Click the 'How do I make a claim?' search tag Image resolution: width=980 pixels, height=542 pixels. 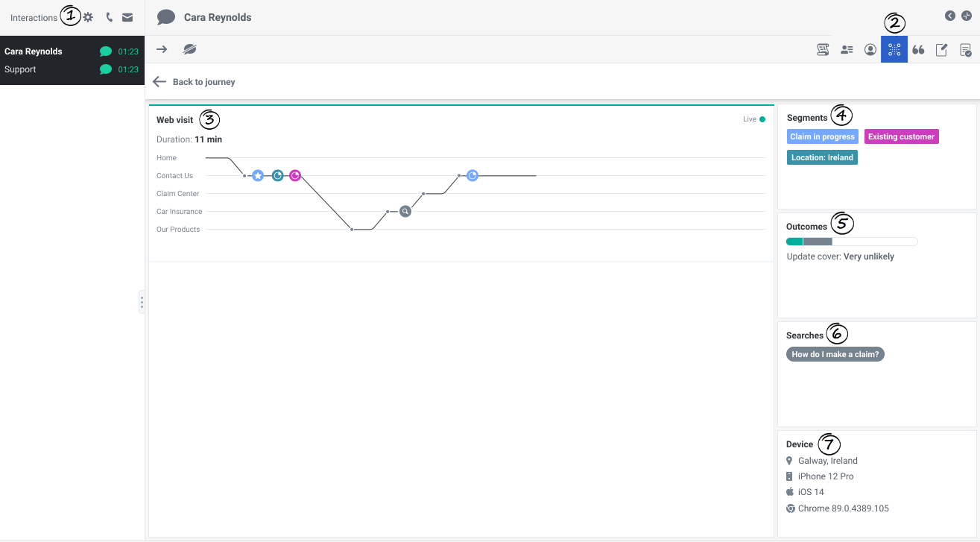[x=835, y=354]
